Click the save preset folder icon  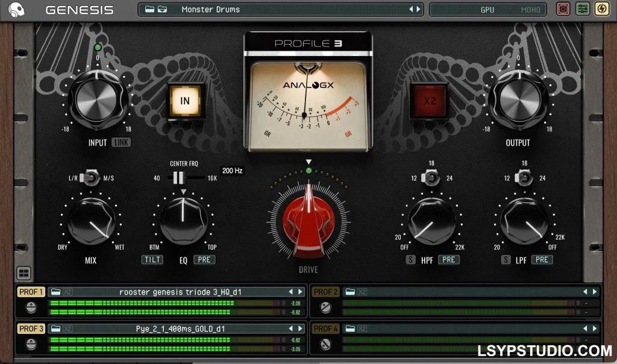point(162,9)
